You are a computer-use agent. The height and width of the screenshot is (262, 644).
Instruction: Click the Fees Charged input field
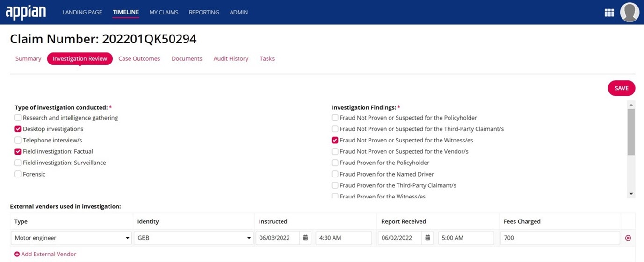click(559, 238)
